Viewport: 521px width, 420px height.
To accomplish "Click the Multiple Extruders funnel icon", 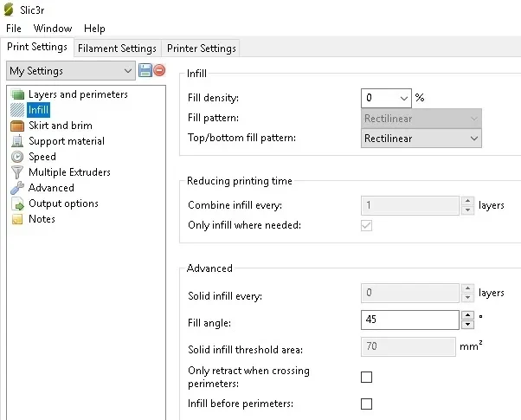I will [x=17, y=172].
